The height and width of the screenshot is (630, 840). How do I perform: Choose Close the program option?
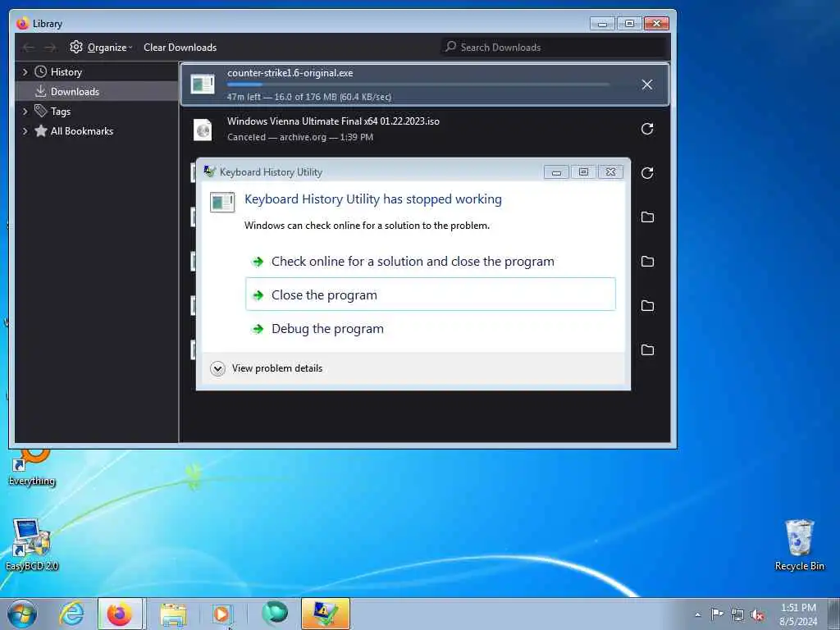(430, 294)
